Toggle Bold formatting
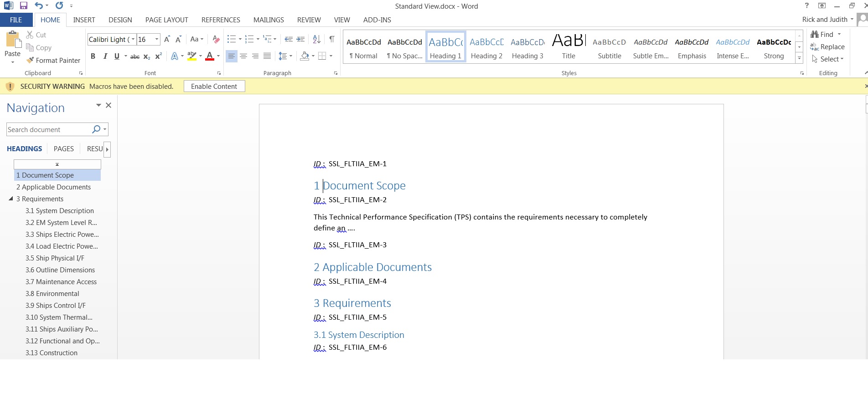 pyautogui.click(x=93, y=56)
